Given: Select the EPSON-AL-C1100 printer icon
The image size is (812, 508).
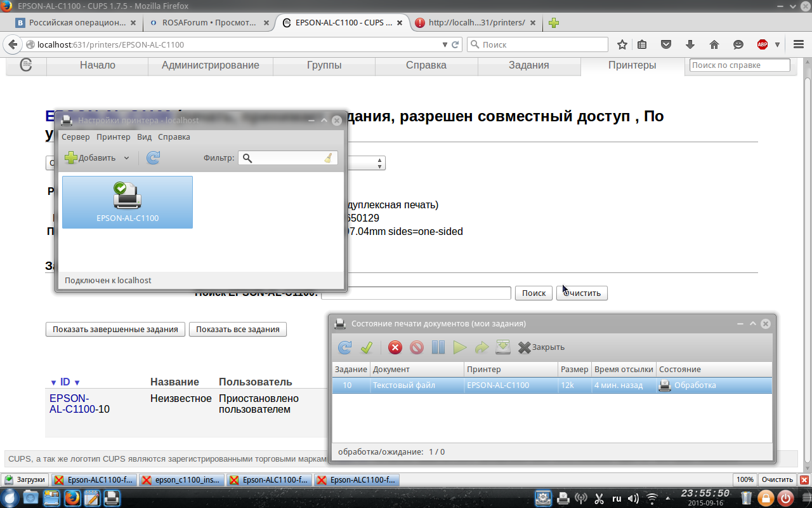Looking at the screenshot, I should 128,202.
